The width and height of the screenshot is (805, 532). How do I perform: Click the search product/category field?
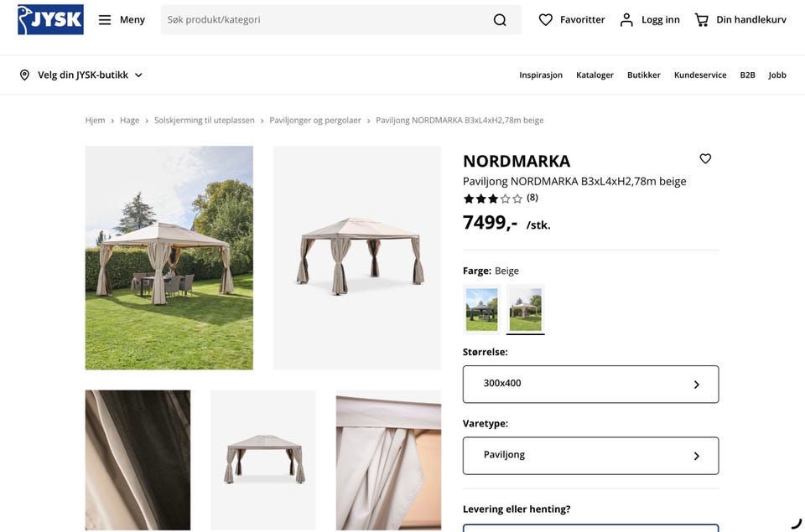tap(326, 19)
